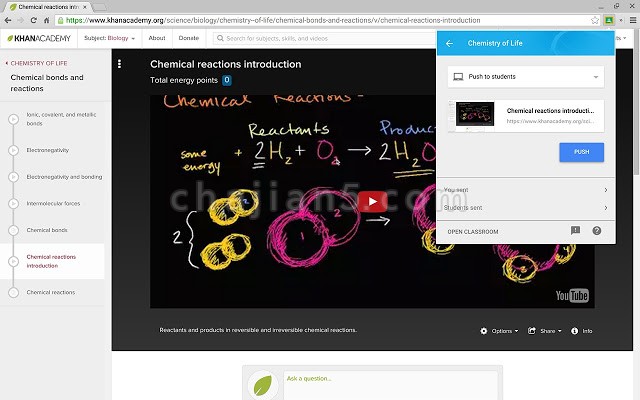Click the Chemistry of Life popup title
The height and width of the screenshot is (400, 640).
[x=495, y=43]
